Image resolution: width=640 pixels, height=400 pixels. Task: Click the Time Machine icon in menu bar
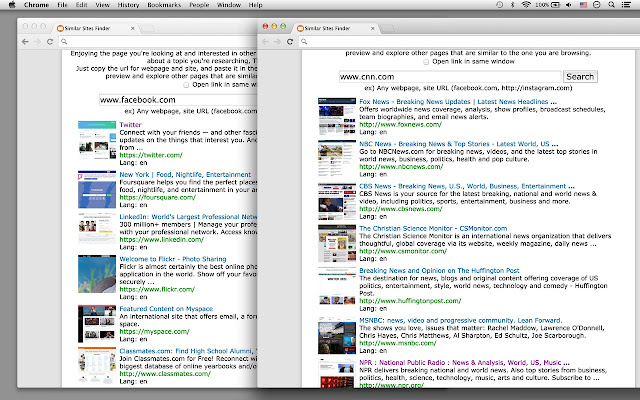pyautogui.click(x=499, y=5)
